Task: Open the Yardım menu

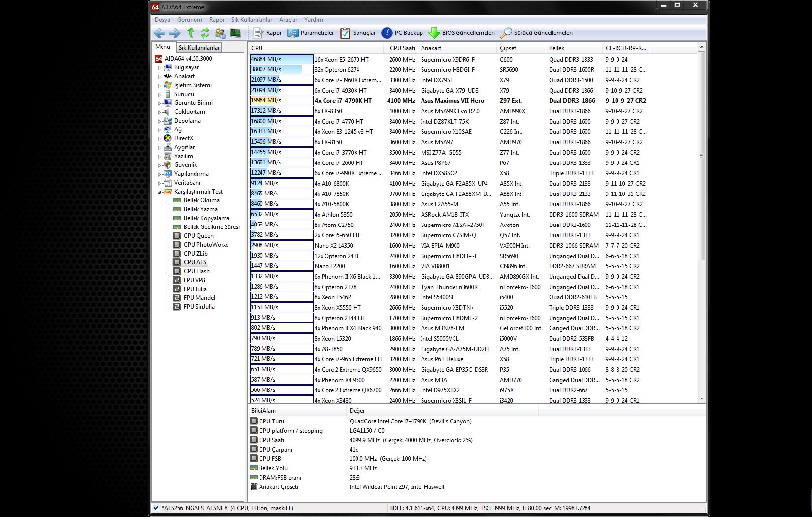Action: pyautogui.click(x=314, y=20)
